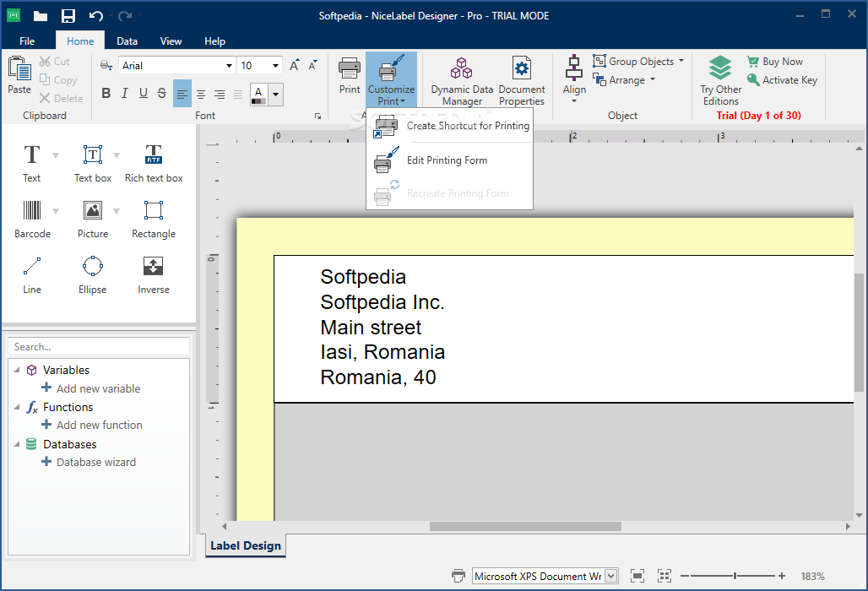Choose Edit Printing Form

click(449, 160)
